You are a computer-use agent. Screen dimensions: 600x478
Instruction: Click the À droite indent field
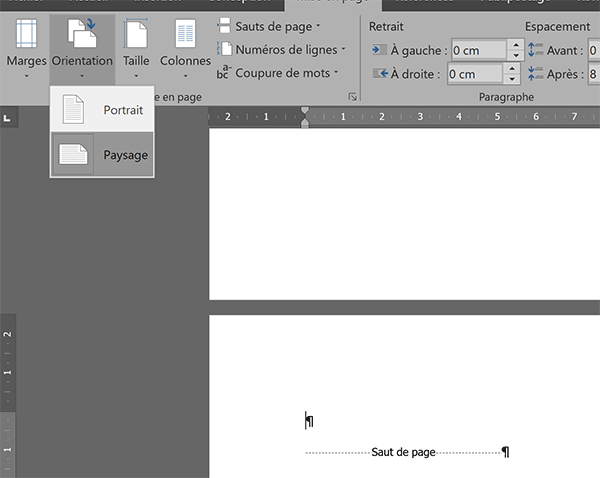pyautogui.click(x=475, y=74)
